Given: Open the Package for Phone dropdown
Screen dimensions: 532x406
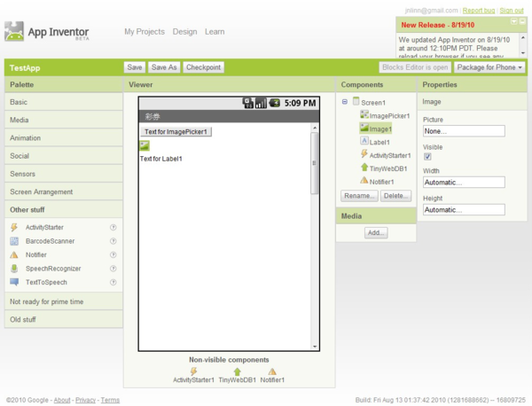Looking at the screenshot, I should [x=489, y=67].
